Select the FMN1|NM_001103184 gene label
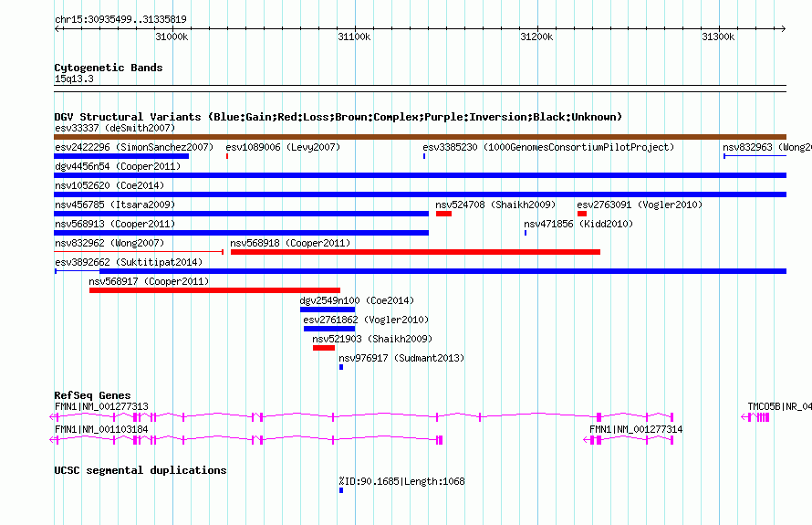Viewport: 812px width, 525px height. (101, 429)
